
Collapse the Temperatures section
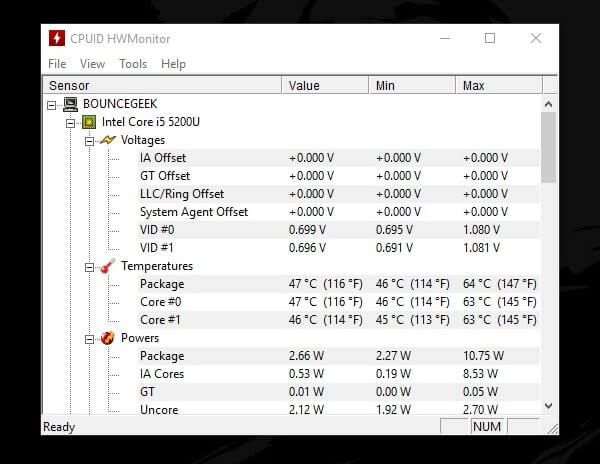[x=89, y=267]
